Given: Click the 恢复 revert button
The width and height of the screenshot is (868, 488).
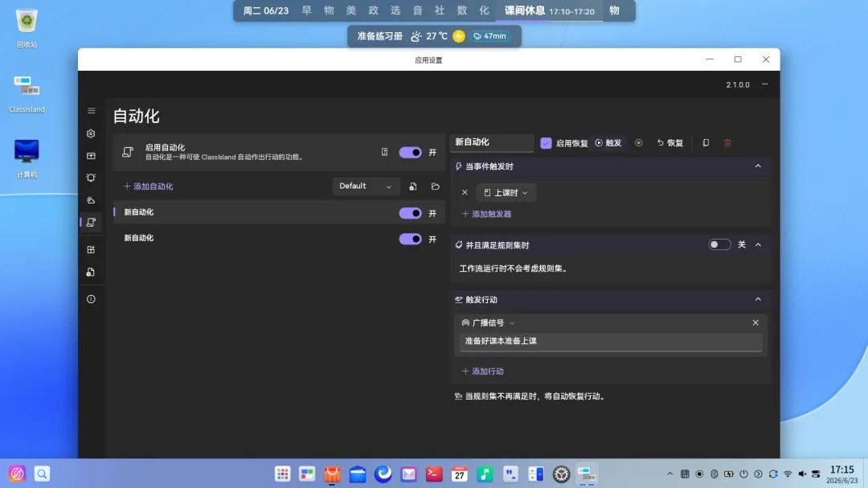Looking at the screenshot, I should (x=669, y=143).
